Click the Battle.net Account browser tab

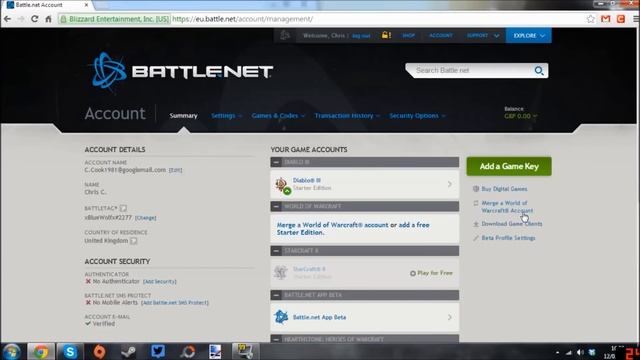tap(47, 5)
